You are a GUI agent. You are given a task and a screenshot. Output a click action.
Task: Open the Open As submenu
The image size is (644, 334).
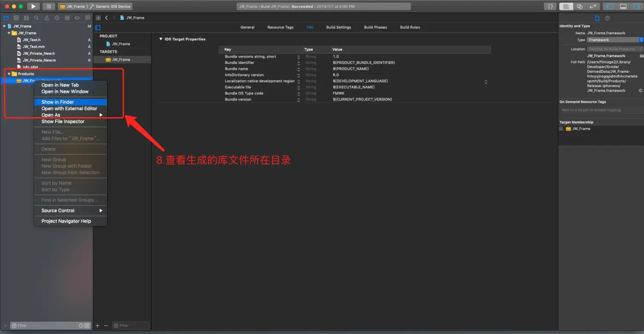pyautogui.click(x=70, y=115)
